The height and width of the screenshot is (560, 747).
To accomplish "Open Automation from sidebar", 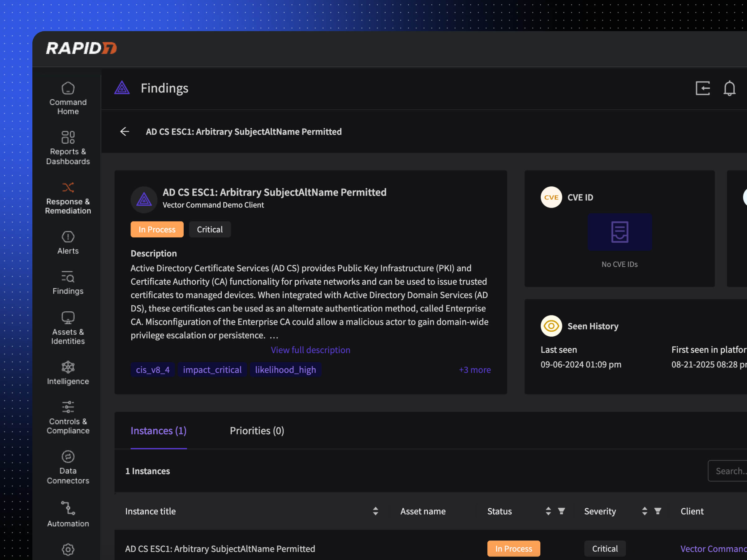I will pos(68,514).
